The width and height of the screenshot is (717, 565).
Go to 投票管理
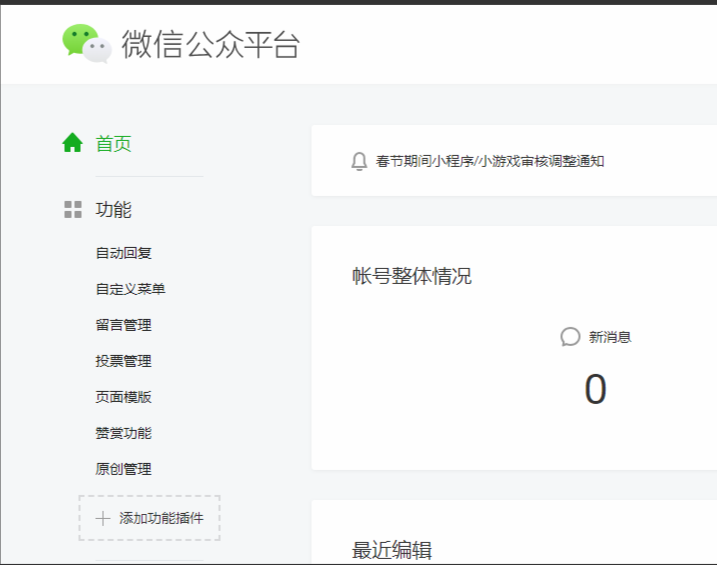coord(123,361)
